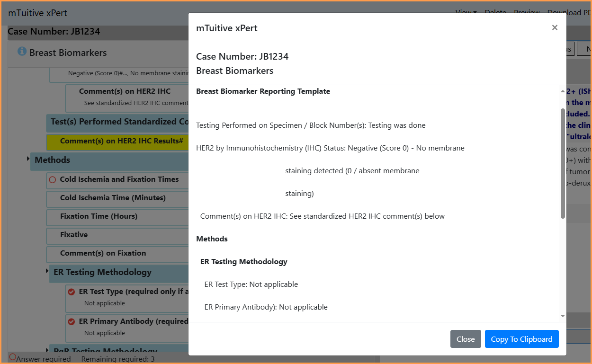Viewport: 592px width, 364px height.
Task: Click the report preview vertical scrollbar thumb
Action: pos(563,163)
